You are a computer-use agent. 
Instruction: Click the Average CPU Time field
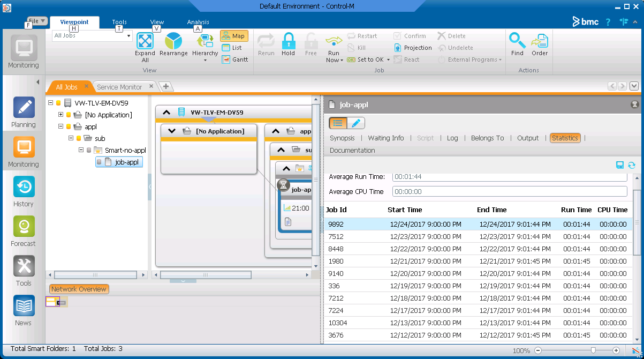[510, 191]
